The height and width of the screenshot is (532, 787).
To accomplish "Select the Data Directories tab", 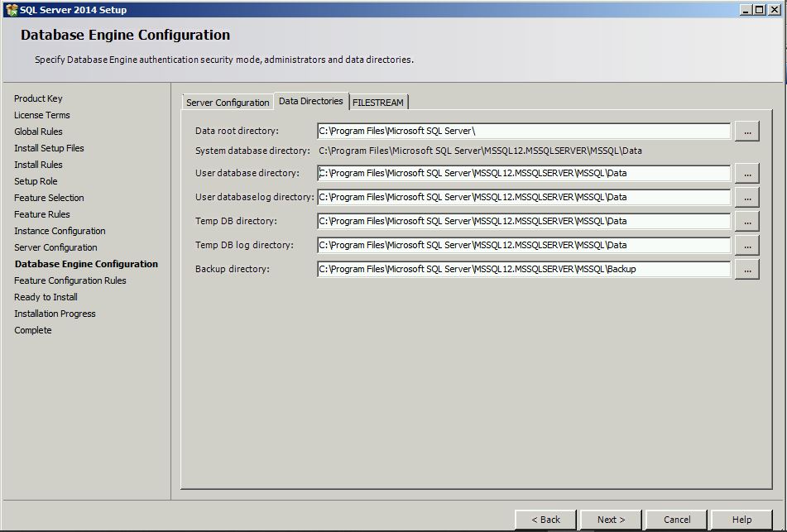I will [x=310, y=101].
